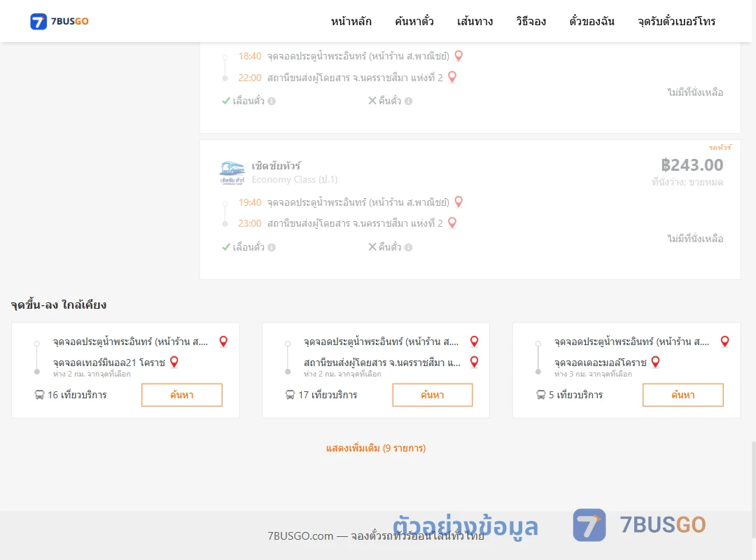Click จุดจอดเทอร์มินอล21 โคราช stop name

[109, 362]
